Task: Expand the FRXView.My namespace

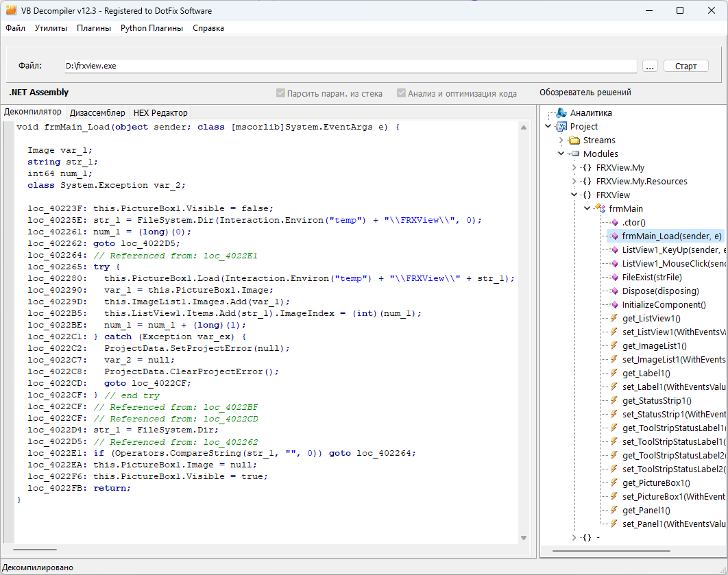Action: (574, 167)
